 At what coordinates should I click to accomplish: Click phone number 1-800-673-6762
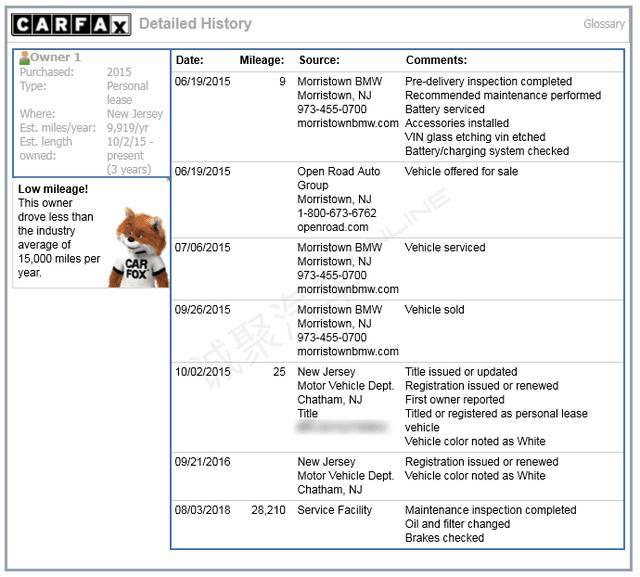coord(337,213)
